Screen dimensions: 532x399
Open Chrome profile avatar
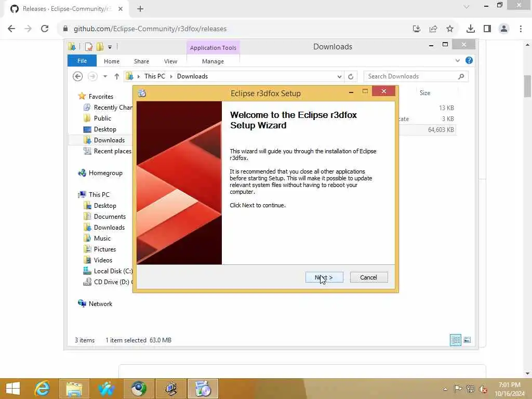(504, 29)
